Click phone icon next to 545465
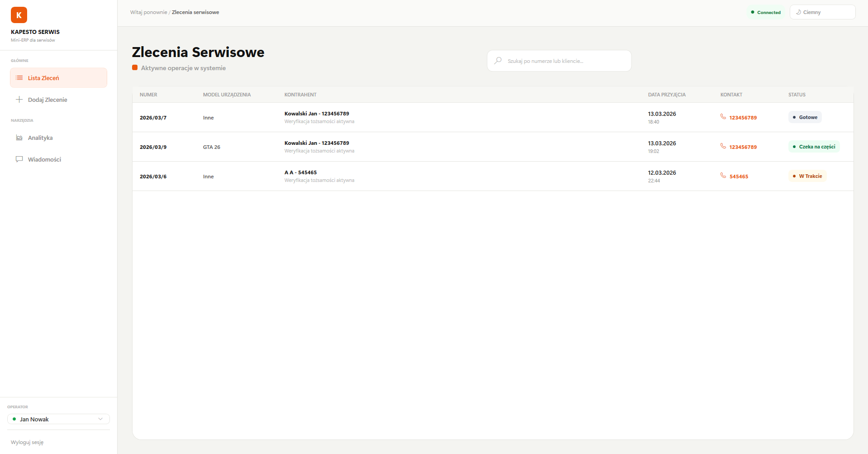 tap(723, 176)
